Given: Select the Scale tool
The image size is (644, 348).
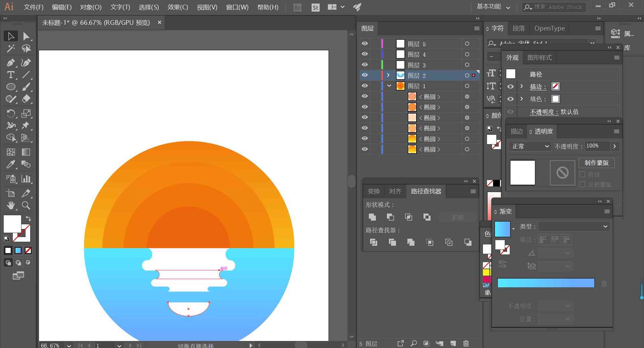Looking at the screenshot, I should 26,113.
